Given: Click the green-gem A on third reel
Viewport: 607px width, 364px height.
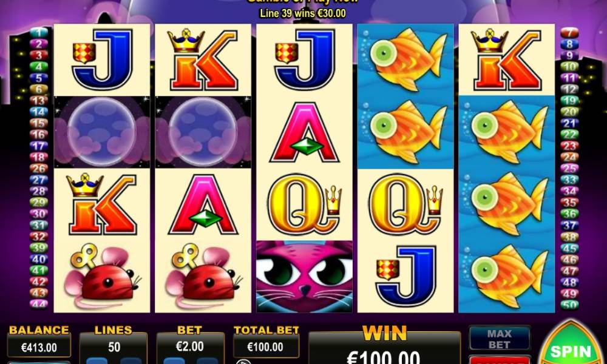Looking at the screenshot, I should click(x=304, y=132).
